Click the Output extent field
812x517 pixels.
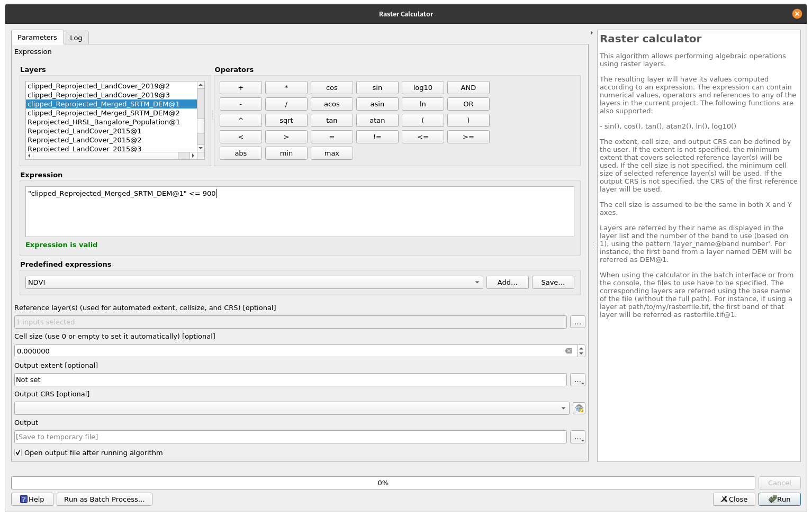(x=291, y=380)
